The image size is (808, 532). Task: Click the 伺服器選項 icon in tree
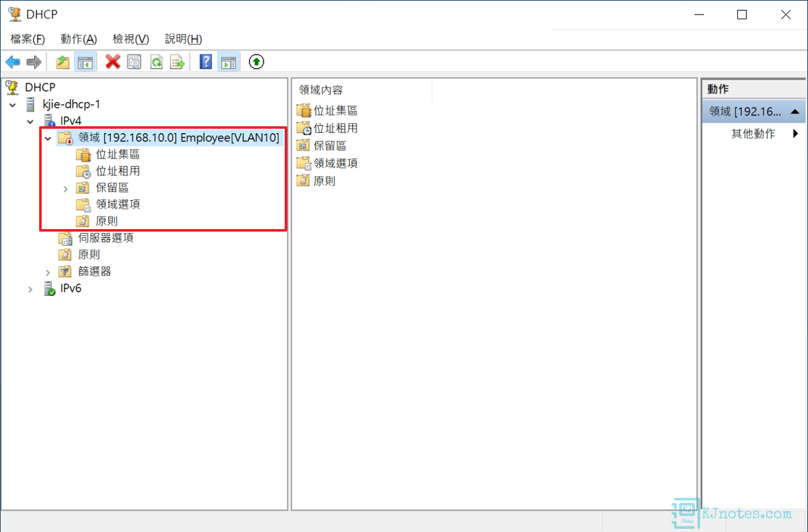click(x=66, y=238)
